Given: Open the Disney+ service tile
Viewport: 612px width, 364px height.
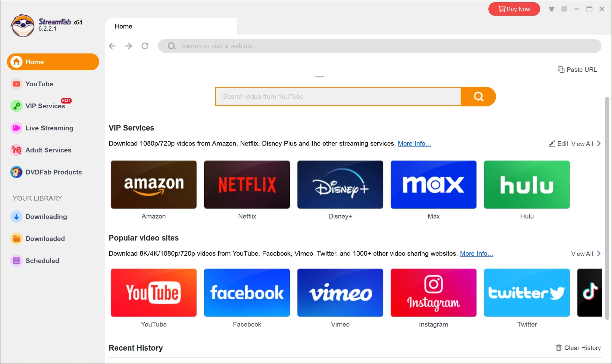Looking at the screenshot, I should click(340, 184).
